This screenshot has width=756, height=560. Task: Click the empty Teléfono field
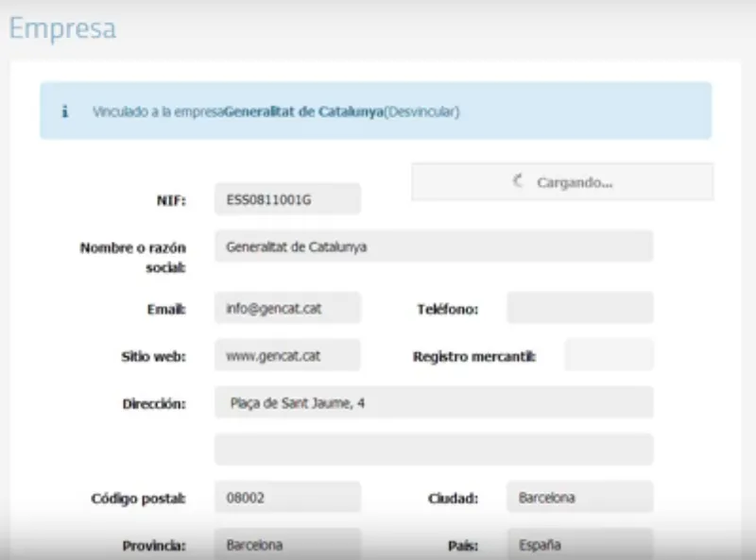(x=580, y=308)
